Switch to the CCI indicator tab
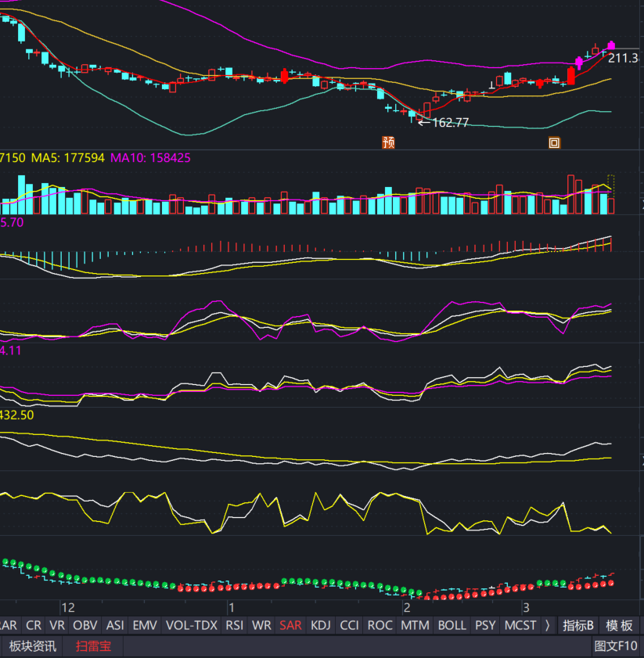This screenshot has width=644, height=658. (x=350, y=625)
